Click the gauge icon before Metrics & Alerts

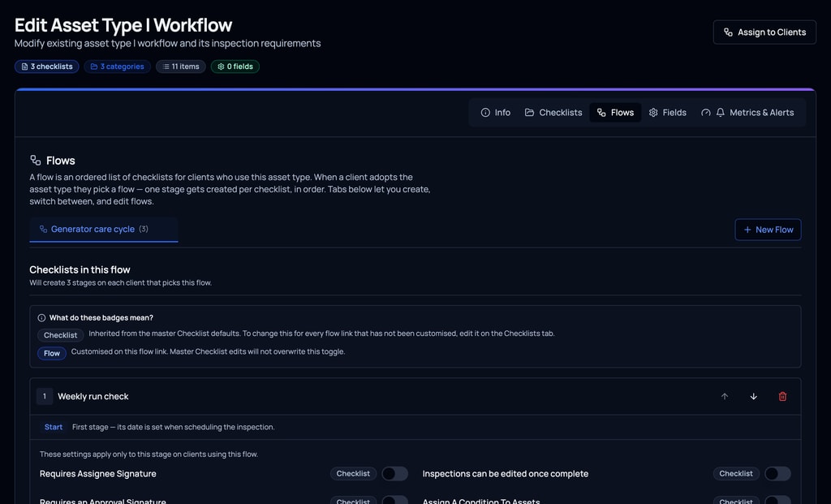(x=705, y=112)
